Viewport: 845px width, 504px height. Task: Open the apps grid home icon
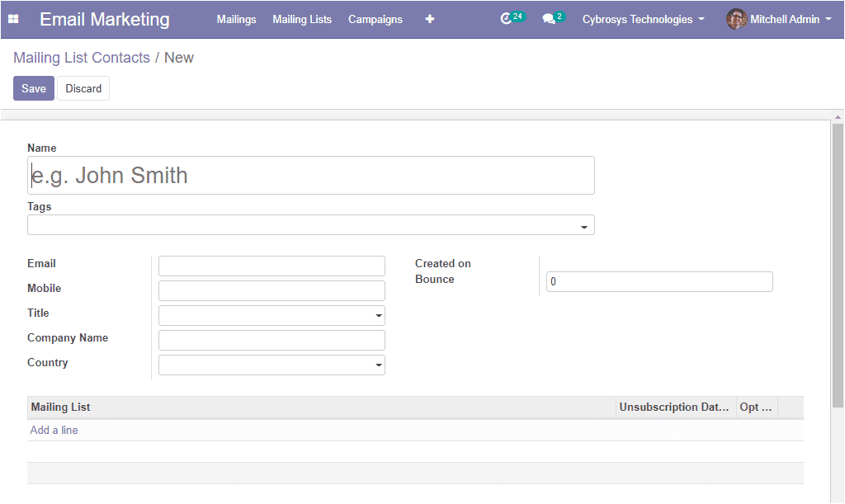[x=13, y=19]
